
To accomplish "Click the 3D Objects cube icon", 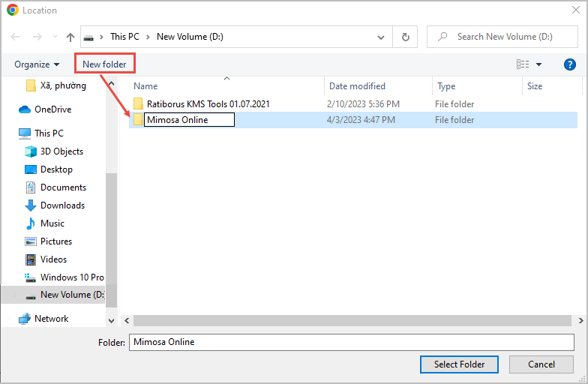I will tap(30, 151).
